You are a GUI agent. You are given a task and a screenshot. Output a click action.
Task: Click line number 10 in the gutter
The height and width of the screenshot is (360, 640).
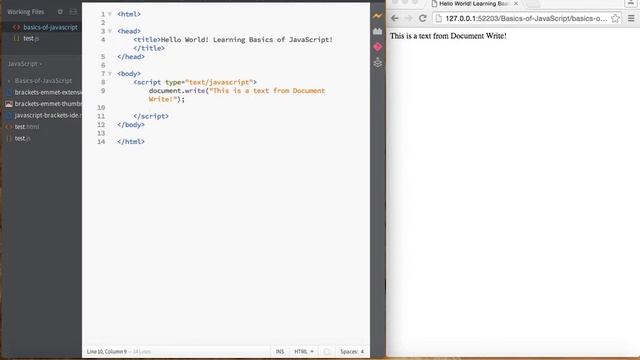tap(101, 108)
